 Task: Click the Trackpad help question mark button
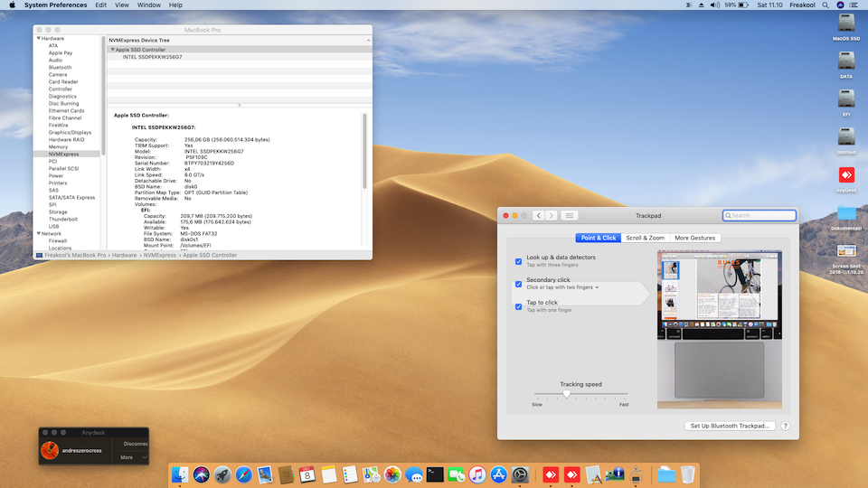pyautogui.click(x=785, y=426)
